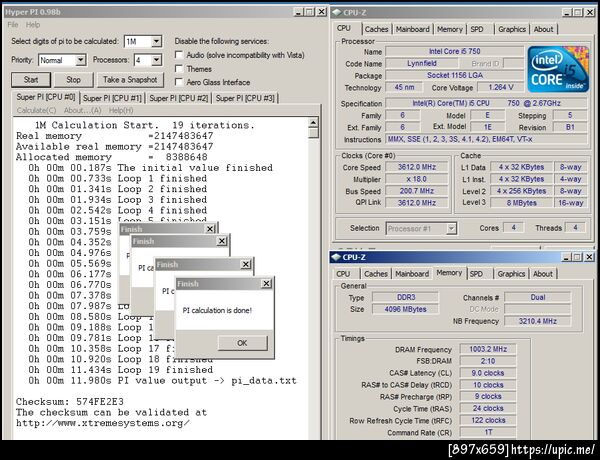
Task: Open SPD tab in upper CPU-Z window
Action: click(477, 29)
